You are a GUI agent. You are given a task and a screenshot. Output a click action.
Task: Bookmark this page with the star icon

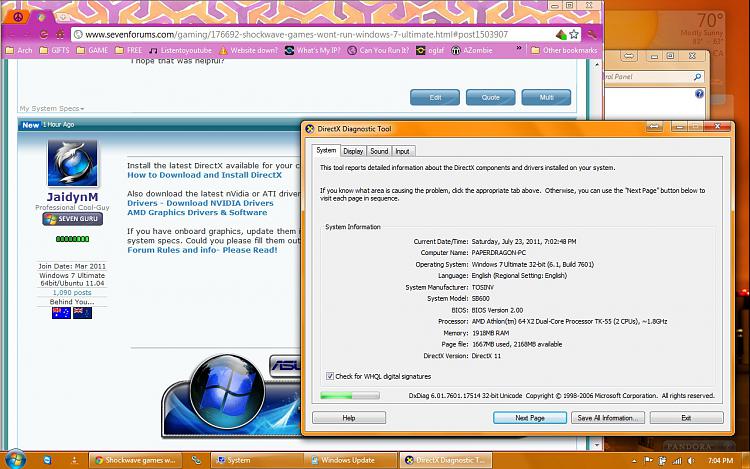(574, 34)
